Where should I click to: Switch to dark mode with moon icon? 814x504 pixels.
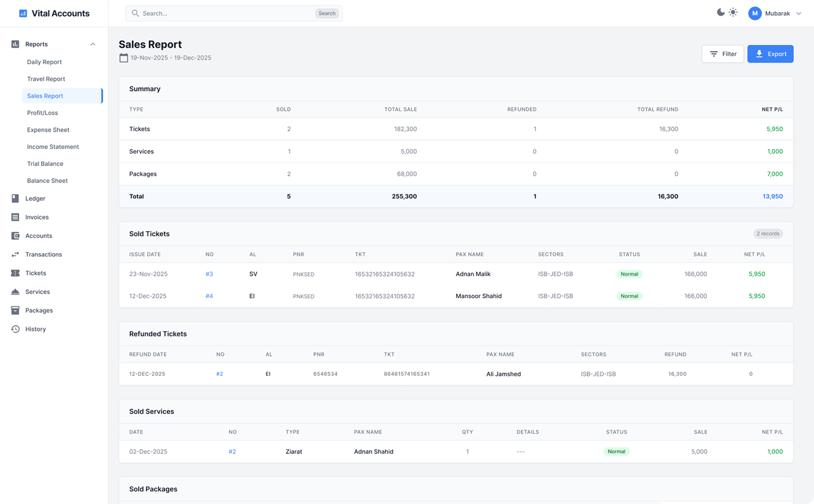point(720,13)
